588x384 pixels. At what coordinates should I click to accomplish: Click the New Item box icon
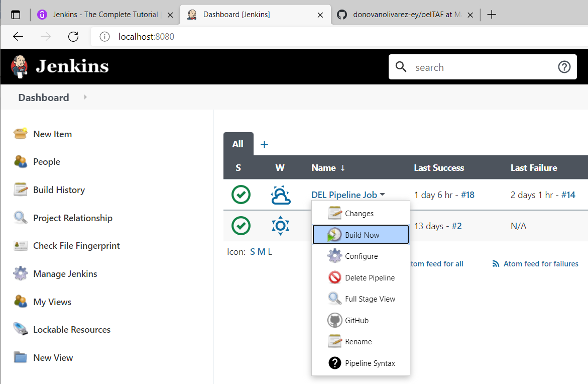pyautogui.click(x=20, y=134)
